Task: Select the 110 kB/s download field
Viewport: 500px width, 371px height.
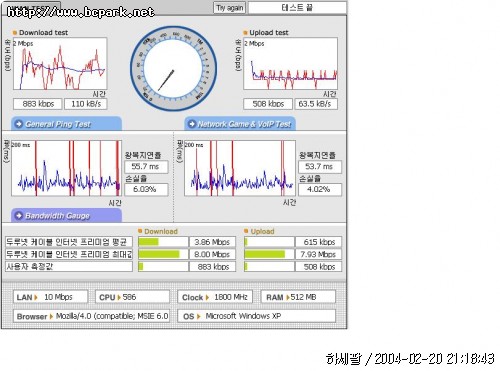Action: pos(86,104)
